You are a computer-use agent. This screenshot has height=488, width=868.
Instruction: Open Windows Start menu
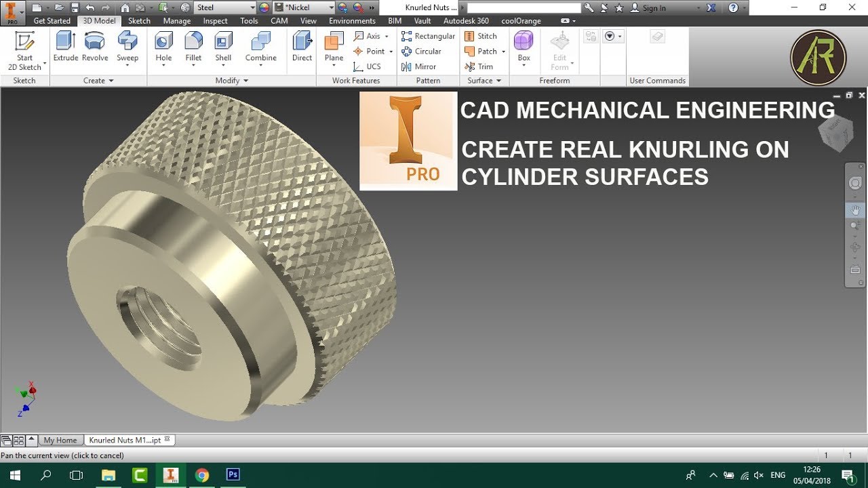click(14, 475)
